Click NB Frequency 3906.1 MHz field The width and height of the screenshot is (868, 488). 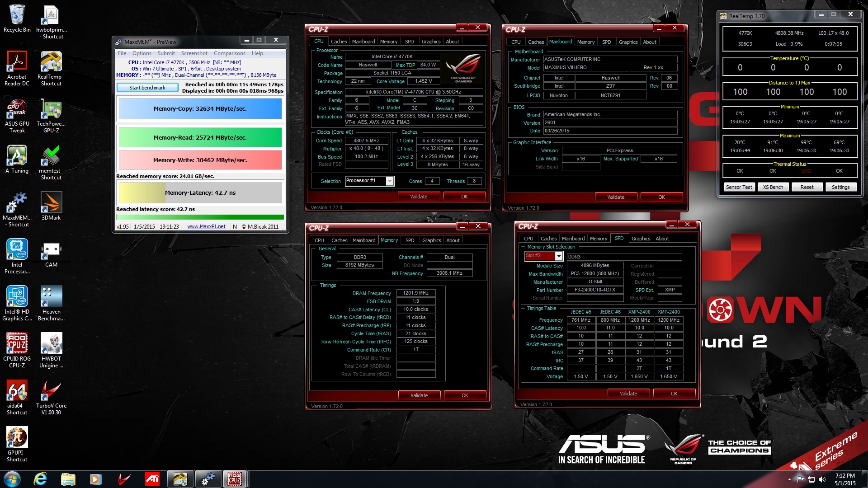(449, 273)
